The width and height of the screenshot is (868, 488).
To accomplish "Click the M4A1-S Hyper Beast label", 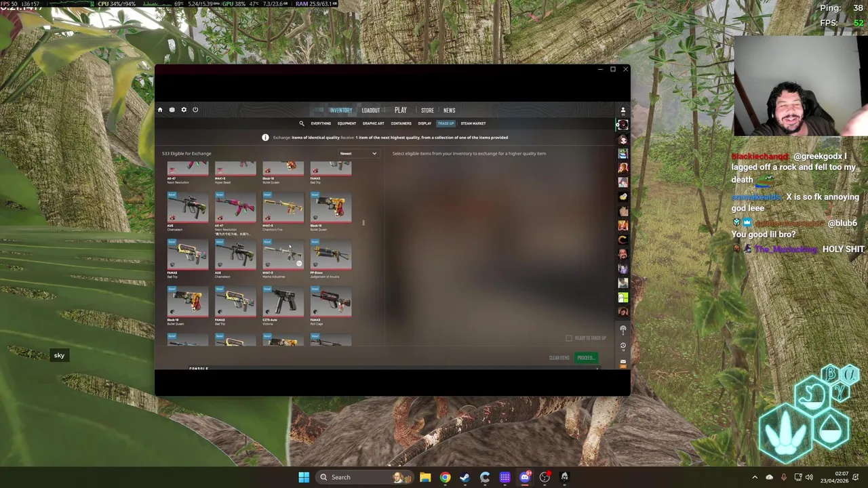I will [223, 181].
